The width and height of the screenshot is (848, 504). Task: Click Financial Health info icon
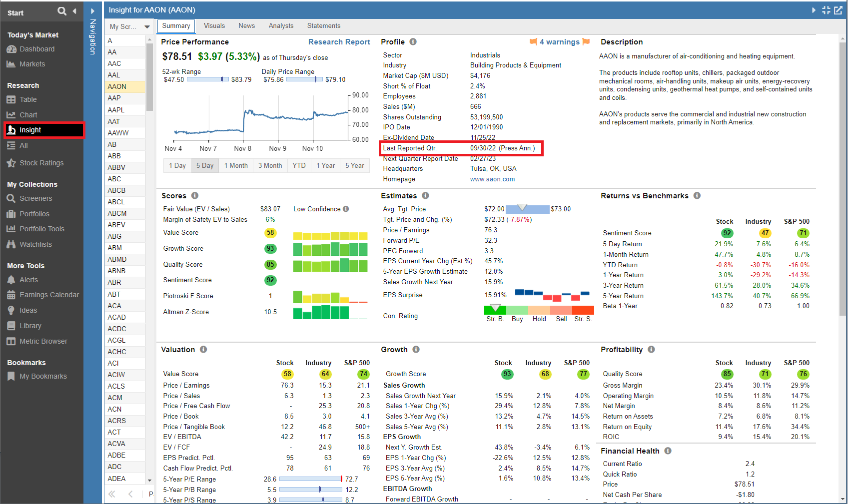tap(668, 451)
